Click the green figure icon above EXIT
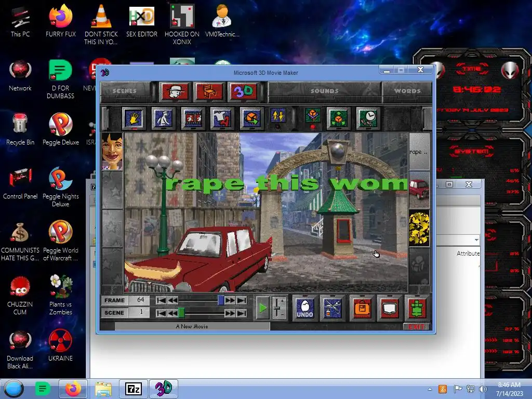 417,308
